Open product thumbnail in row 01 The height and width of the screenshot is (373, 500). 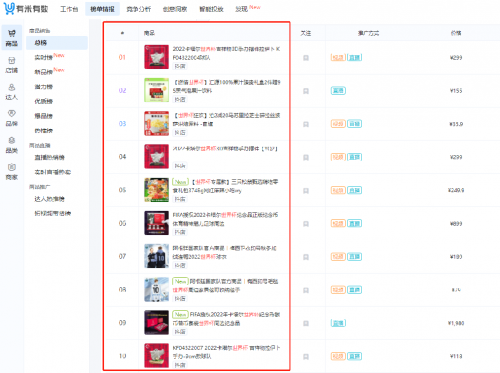tap(157, 57)
